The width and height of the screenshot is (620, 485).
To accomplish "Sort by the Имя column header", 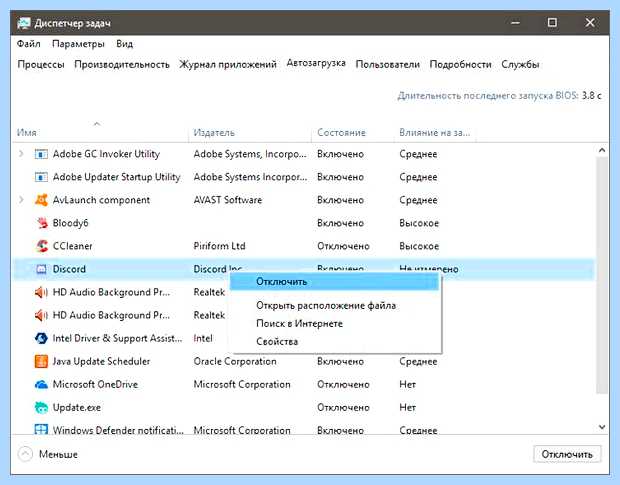I will 26,133.
